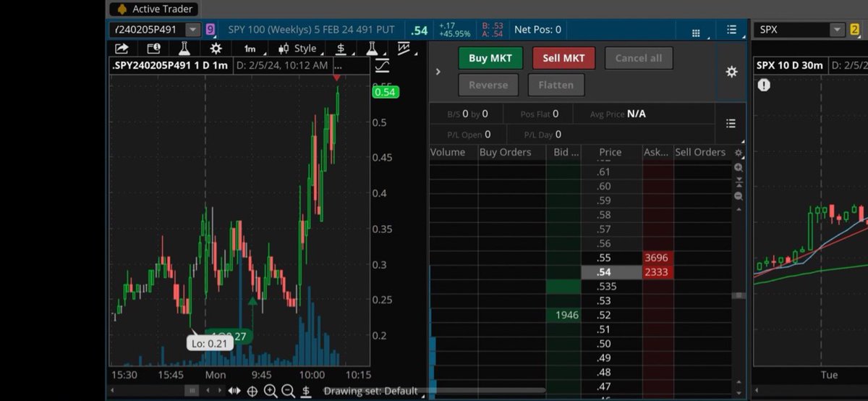Open the list menu icon in header
The height and width of the screenshot is (401, 868).
pyautogui.click(x=732, y=30)
